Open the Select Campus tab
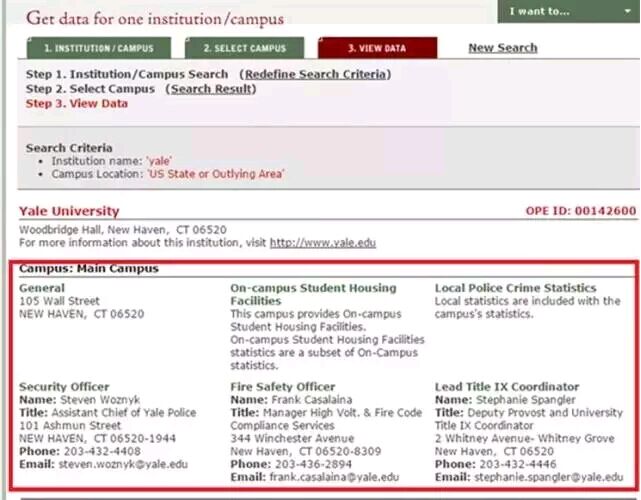 [244, 48]
